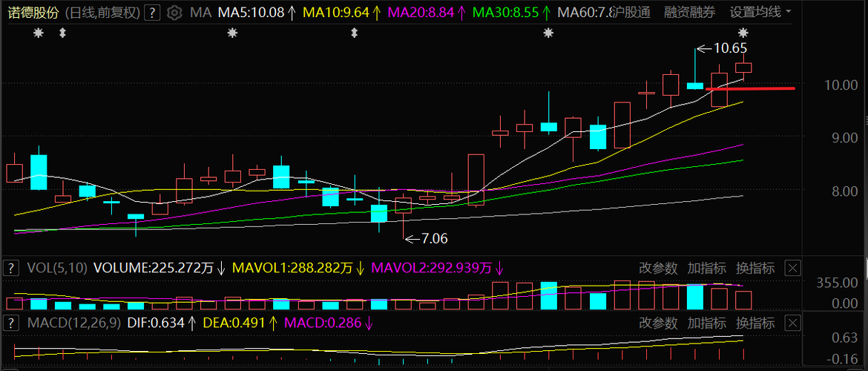Click the MA20:8.84 value
The width and height of the screenshot is (868, 371).
[x=421, y=12]
